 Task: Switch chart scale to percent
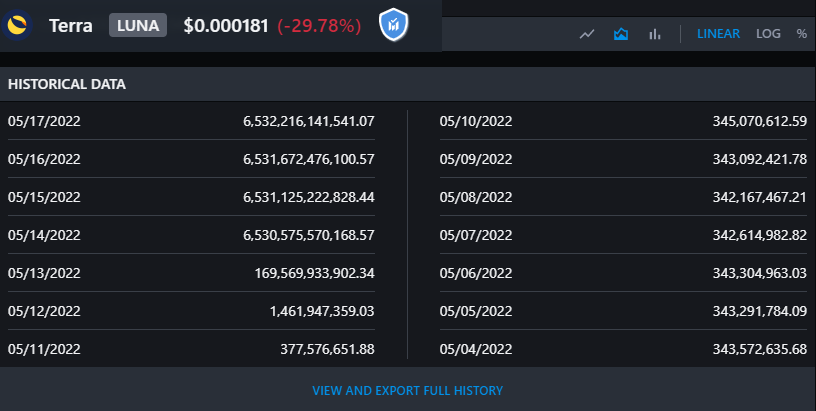coord(801,34)
